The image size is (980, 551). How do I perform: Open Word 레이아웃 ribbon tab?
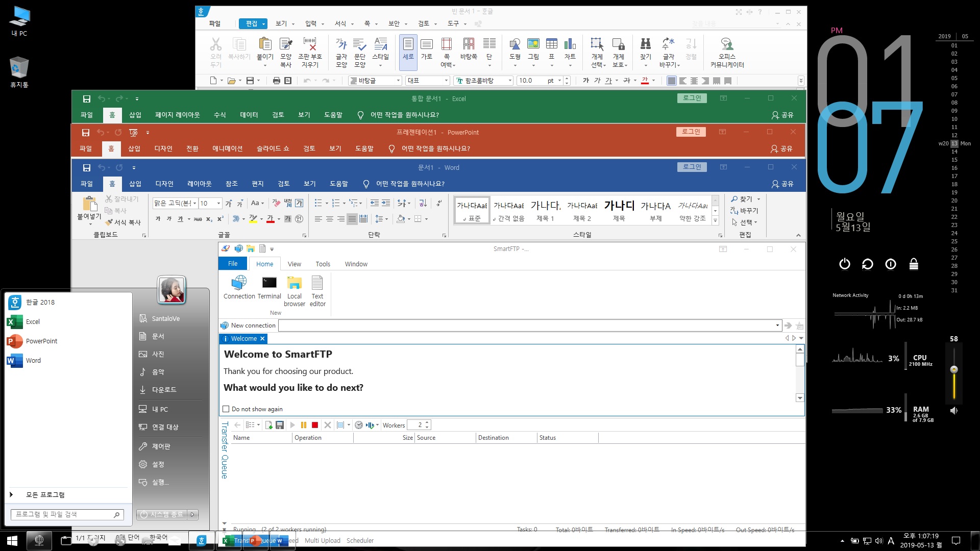click(199, 184)
